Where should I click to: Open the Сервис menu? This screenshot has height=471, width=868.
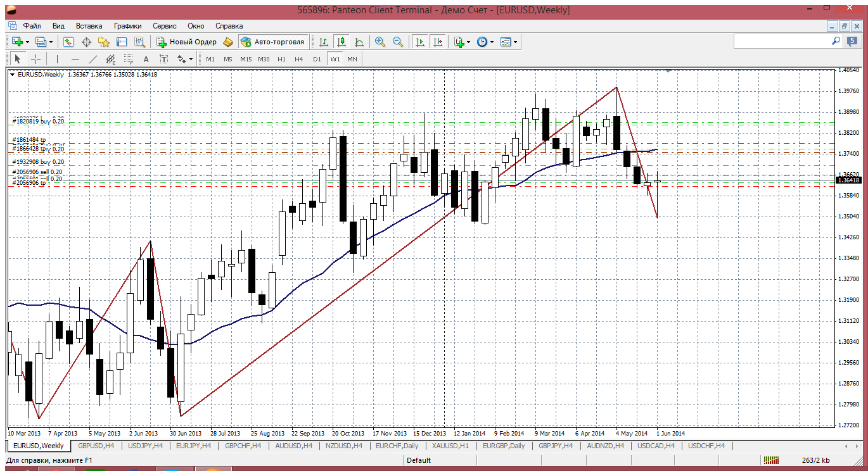click(165, 26)
